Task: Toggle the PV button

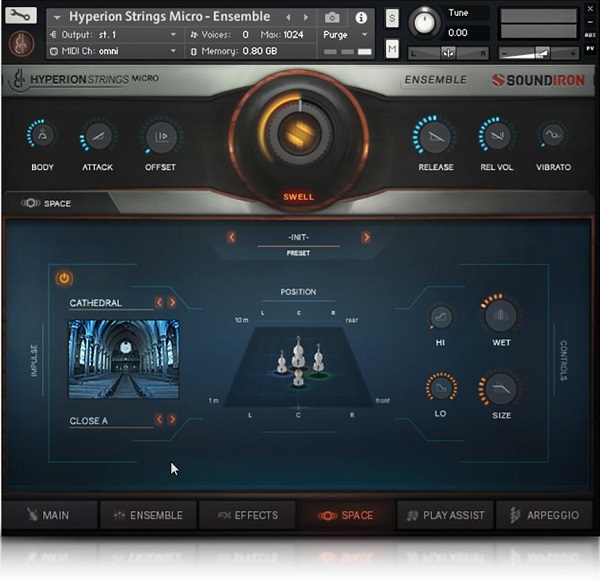Action: [x=590, y=49]
